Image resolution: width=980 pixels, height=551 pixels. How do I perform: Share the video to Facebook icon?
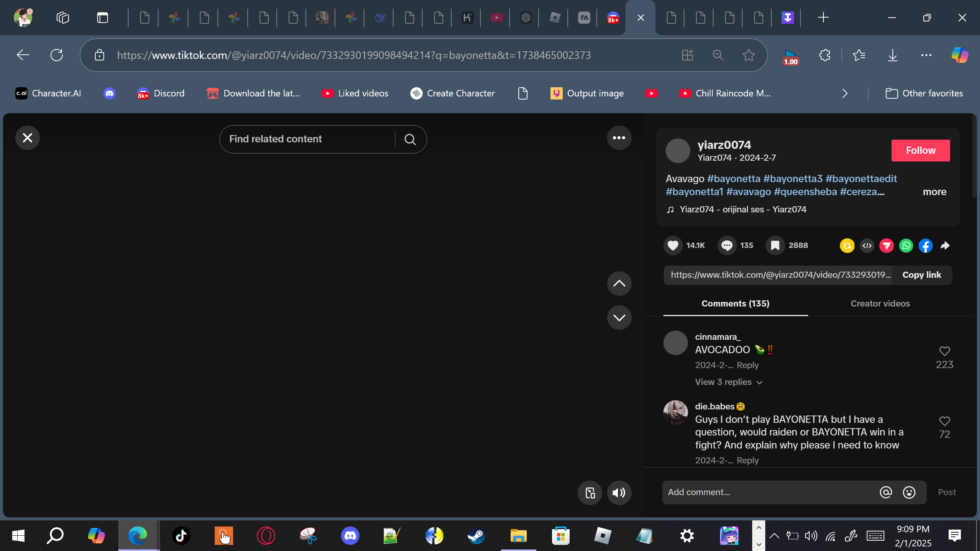[926, 246]
